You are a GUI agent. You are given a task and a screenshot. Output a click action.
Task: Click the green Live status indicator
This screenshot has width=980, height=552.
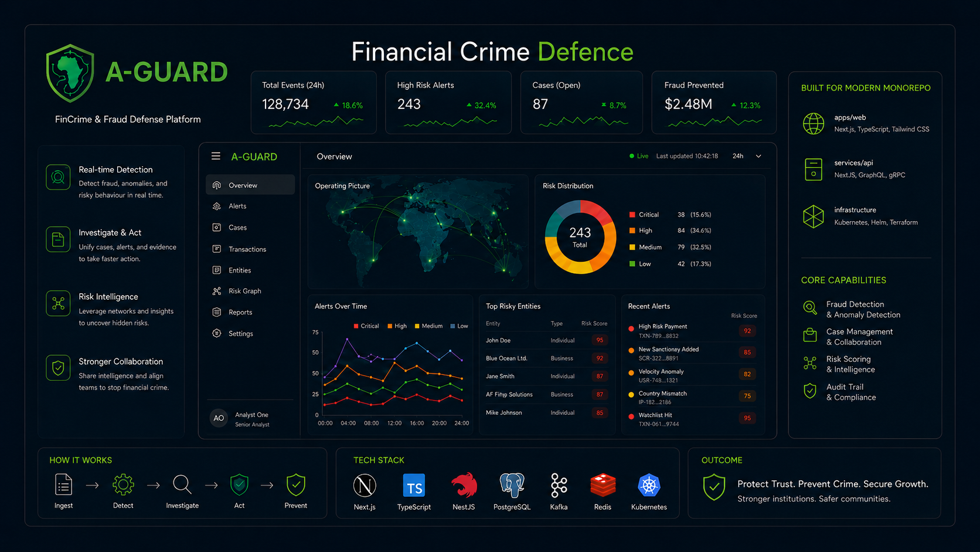click(639, 156)
